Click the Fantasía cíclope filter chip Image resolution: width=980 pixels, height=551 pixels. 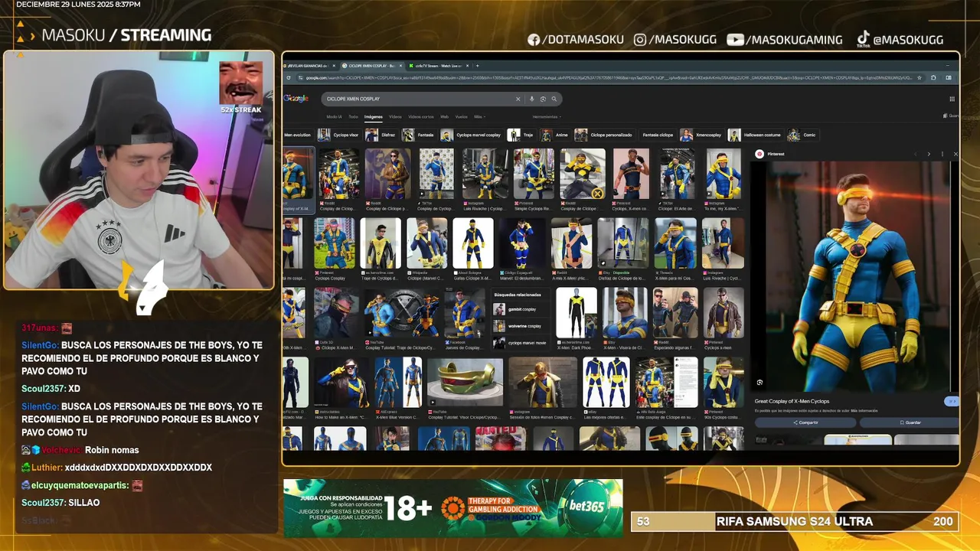coord(658,135)
